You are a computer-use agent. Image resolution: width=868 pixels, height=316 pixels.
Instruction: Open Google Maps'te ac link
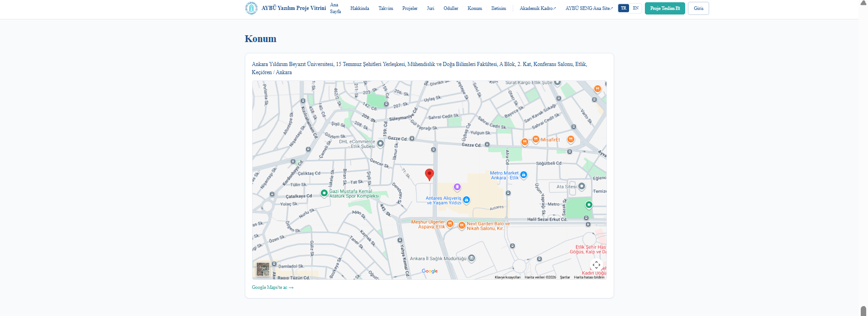[272, 288]
